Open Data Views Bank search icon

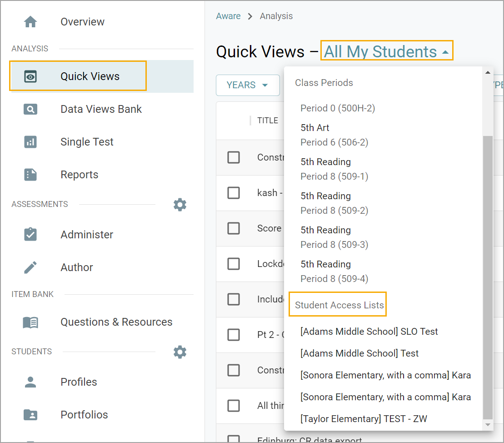30,109
